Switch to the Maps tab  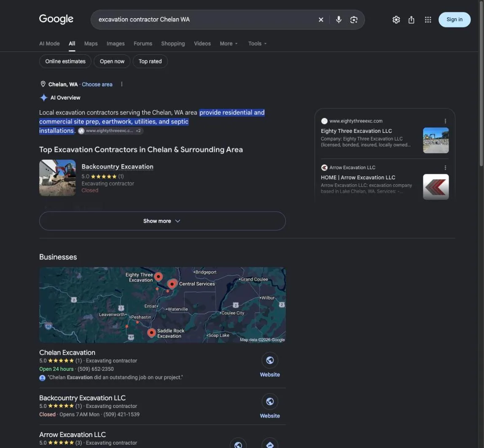91,43
